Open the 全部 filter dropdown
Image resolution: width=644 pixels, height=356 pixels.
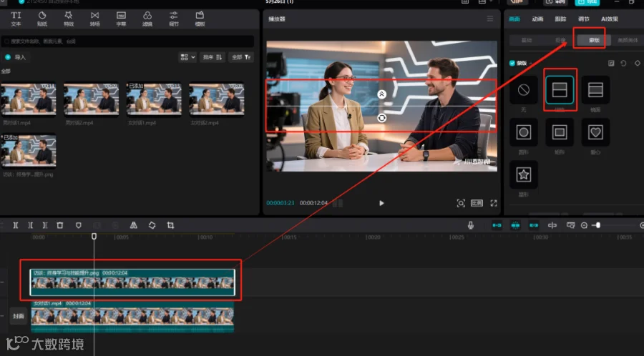click(x=241, y=57)
